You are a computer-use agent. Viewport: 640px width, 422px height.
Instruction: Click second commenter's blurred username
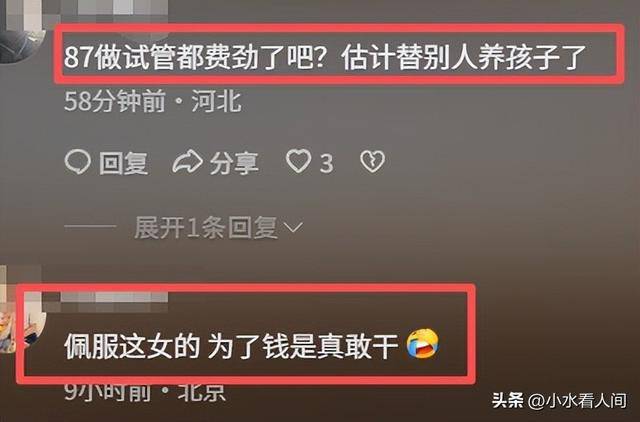[114, 297]
